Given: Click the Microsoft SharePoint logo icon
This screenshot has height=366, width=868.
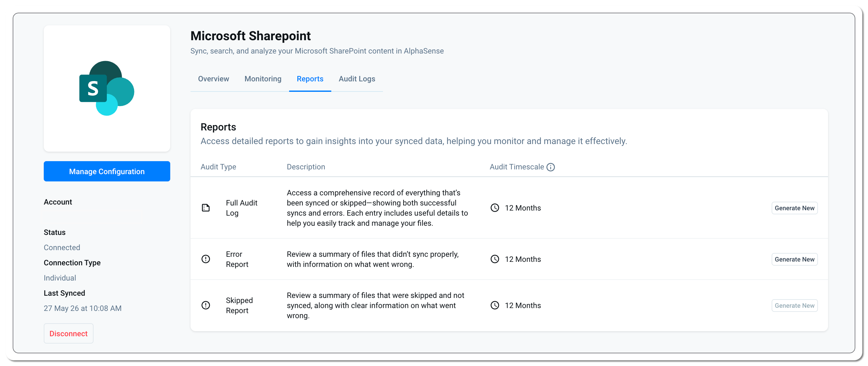Looking at the screenshot, I should click(x=107, y=88).
